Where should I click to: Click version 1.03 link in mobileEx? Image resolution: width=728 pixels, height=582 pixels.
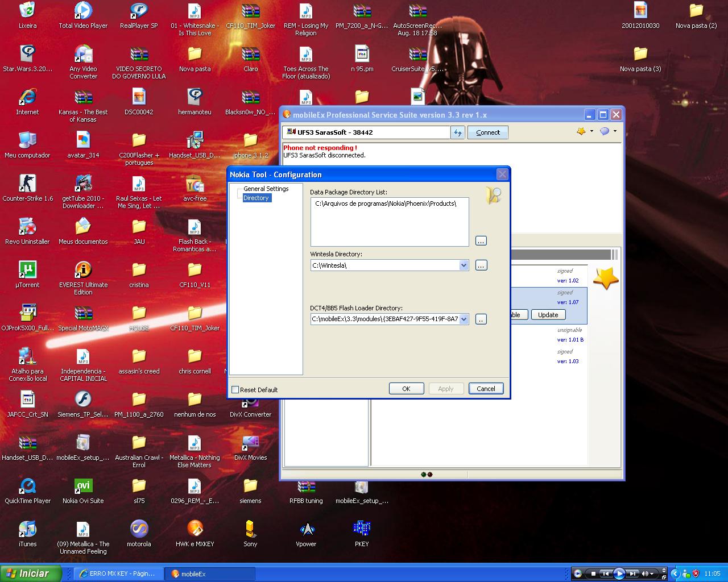point(568,361)
